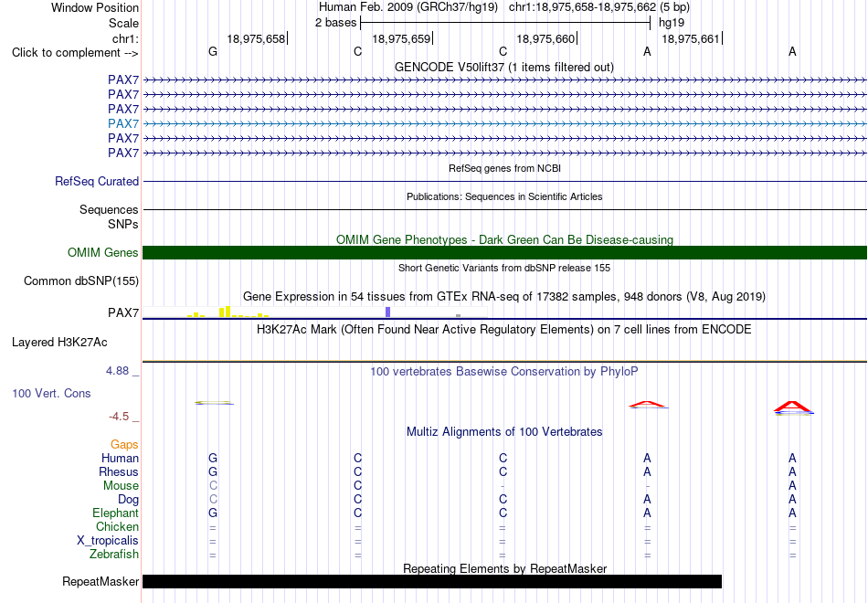Click the dark green OMIM gene bar
Viewport: 868px width, 603px height.
point(504,252)
